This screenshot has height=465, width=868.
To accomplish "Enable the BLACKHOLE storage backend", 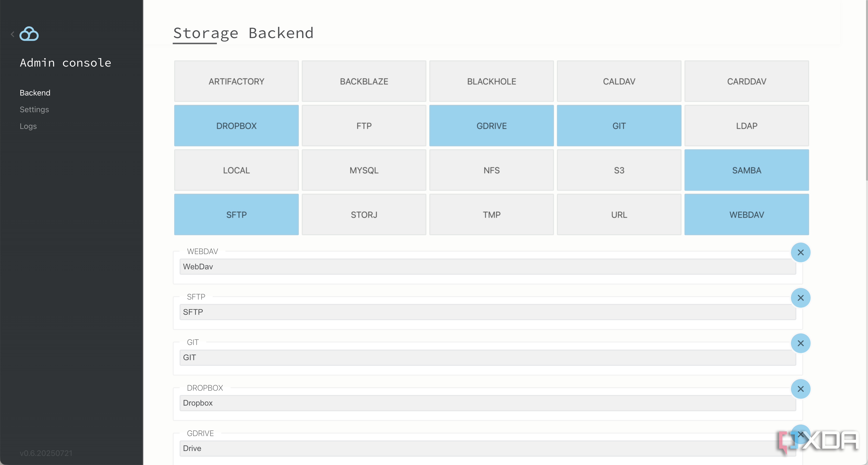I will pos(491,81).
